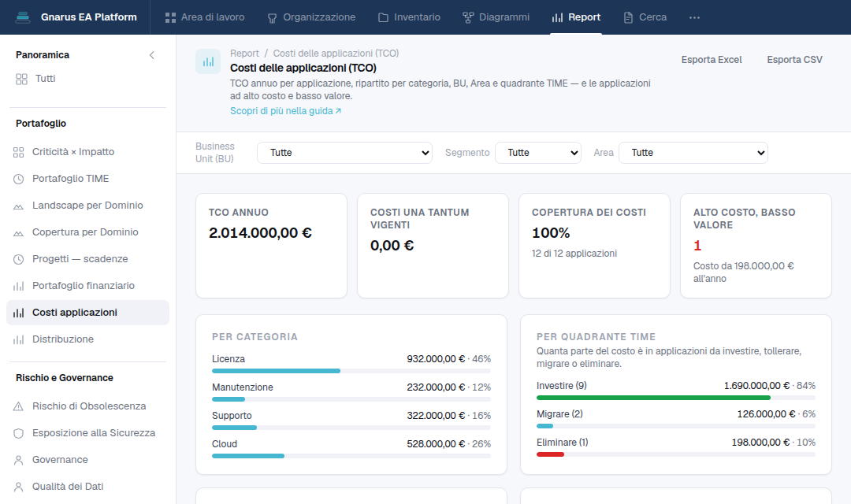Collapse the sidebar with the chevron

tap(152, 55)
